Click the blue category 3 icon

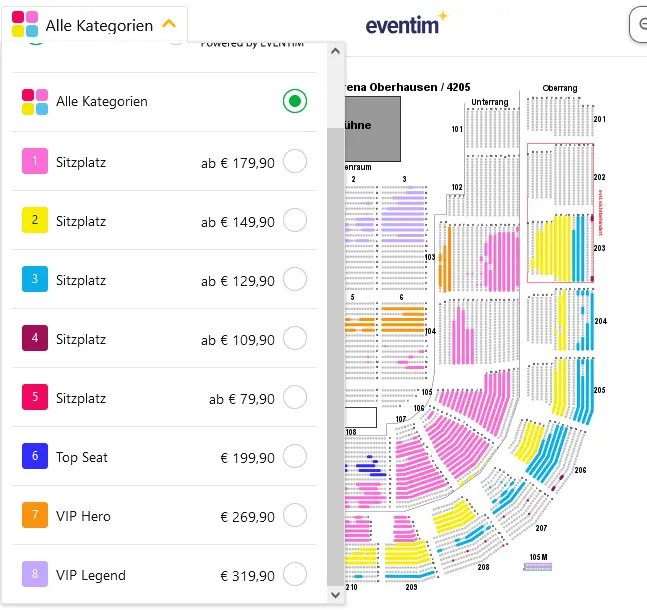(x=35, y=279)
